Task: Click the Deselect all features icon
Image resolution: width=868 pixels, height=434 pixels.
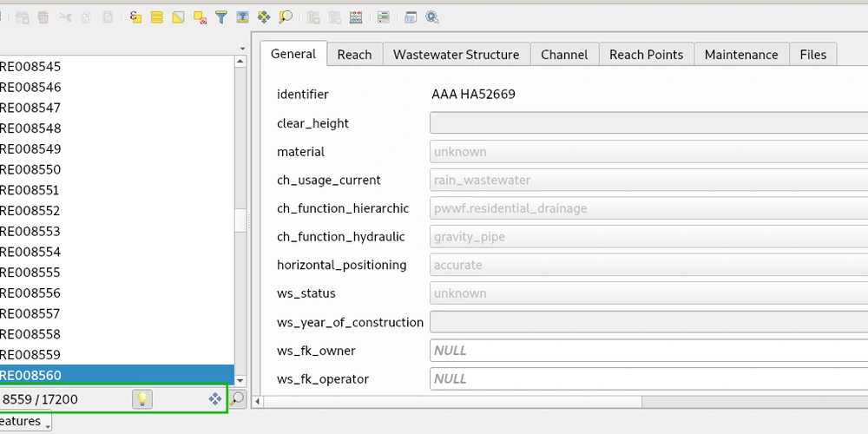Action: point(200,16)
